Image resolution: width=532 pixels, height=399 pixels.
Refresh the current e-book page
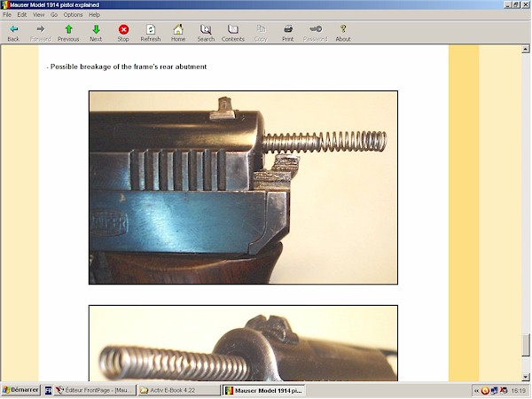[151, 33]
